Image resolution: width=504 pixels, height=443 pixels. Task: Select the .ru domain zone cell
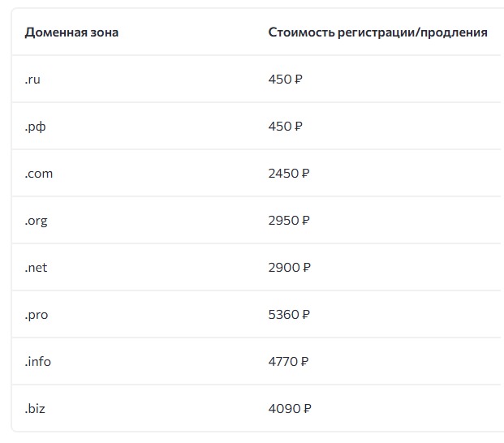point(32,80)
